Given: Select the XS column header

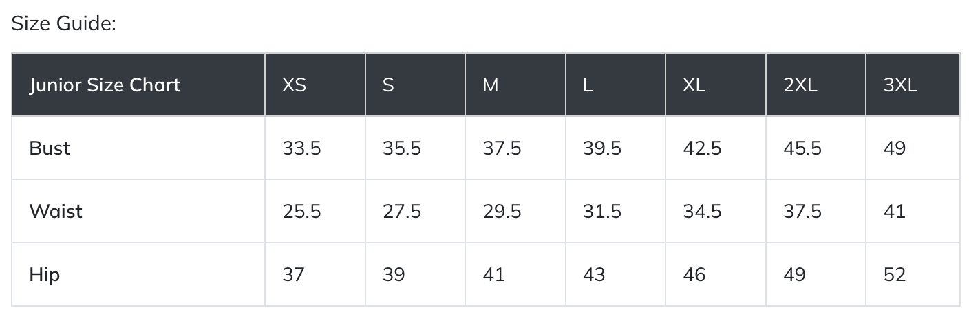Looking at the screenshot, I should tap(295, 85).
